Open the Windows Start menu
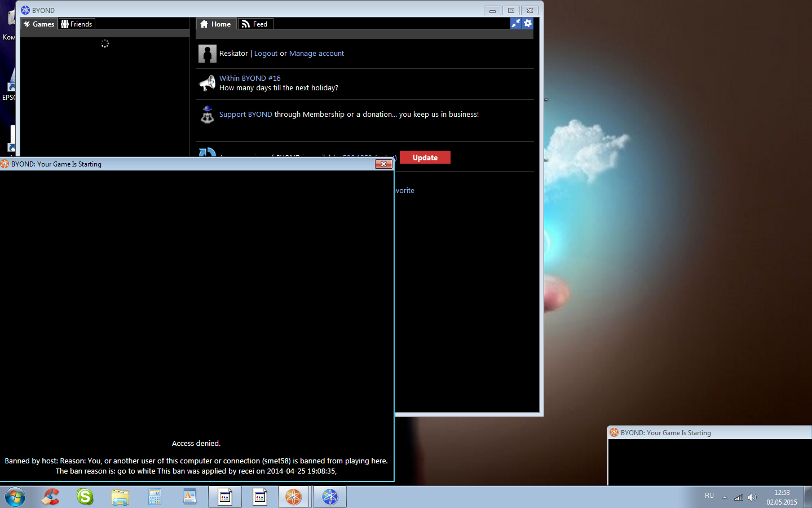Image resolution: width=812 pixels, height=508 pixels. (15, 497)
